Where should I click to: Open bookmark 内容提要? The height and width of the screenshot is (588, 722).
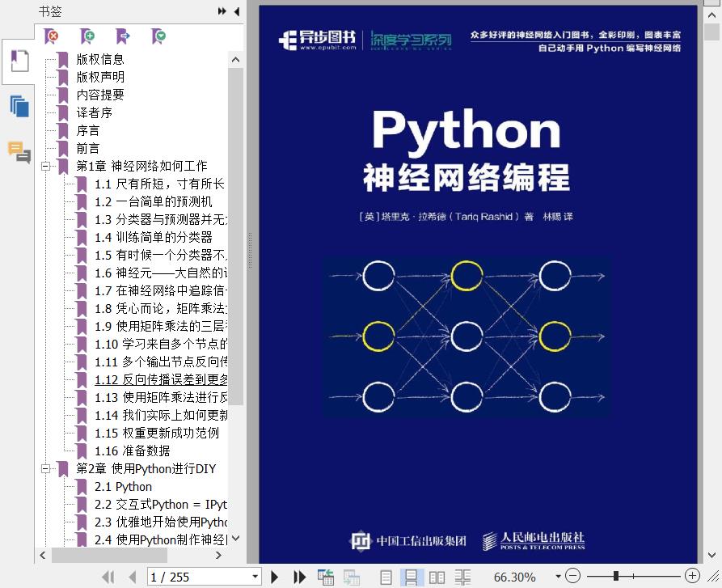[100, 95]
